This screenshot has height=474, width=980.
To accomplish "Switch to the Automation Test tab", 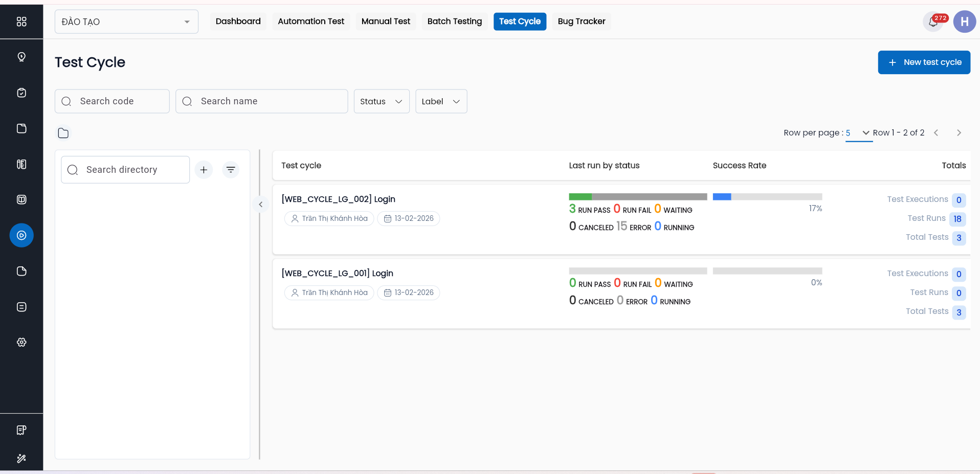I will (311, 21).
